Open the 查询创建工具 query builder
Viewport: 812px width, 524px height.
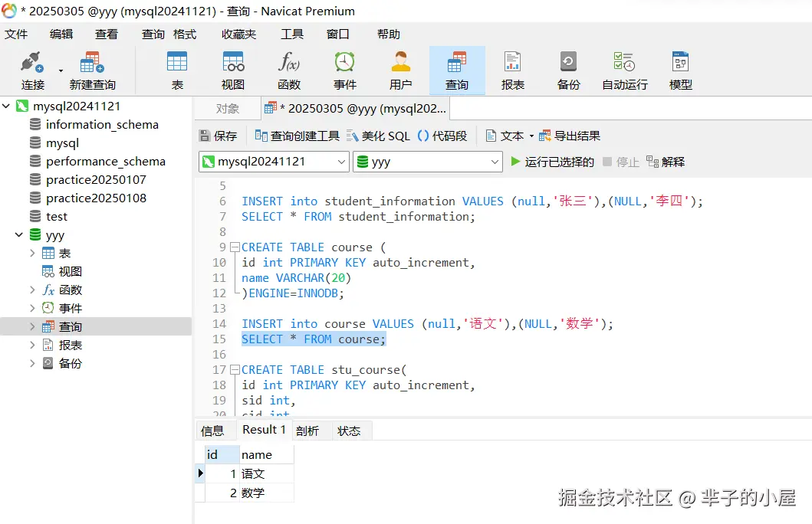[x=298, y=136]
